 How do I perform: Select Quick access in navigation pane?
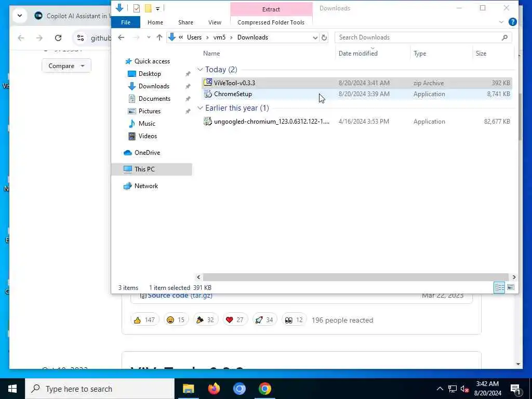click(x=152, y=61)
